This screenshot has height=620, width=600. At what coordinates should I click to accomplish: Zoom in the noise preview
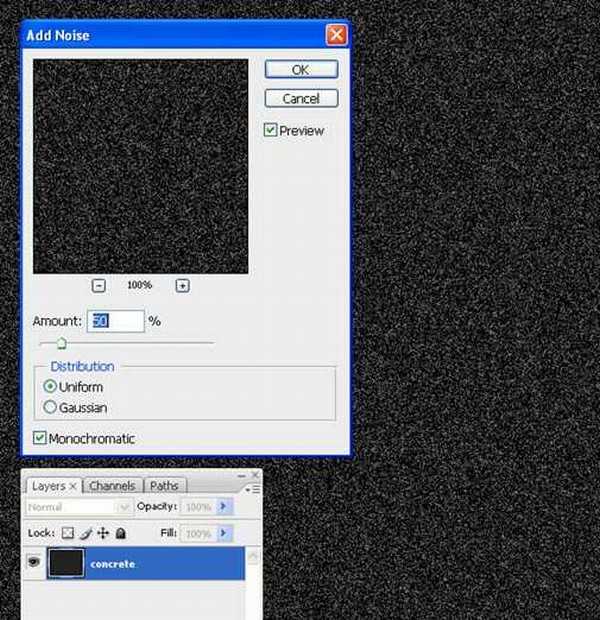tap(182, 286)
